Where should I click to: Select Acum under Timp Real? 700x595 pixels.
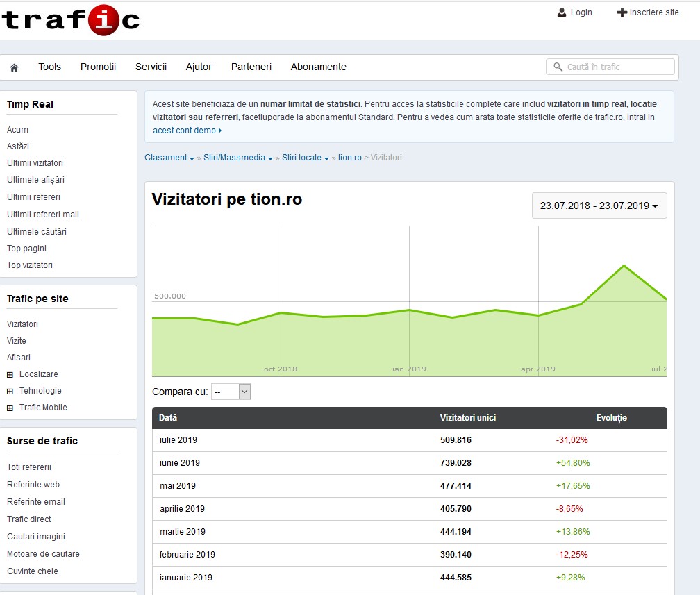(x=17, y=130)
